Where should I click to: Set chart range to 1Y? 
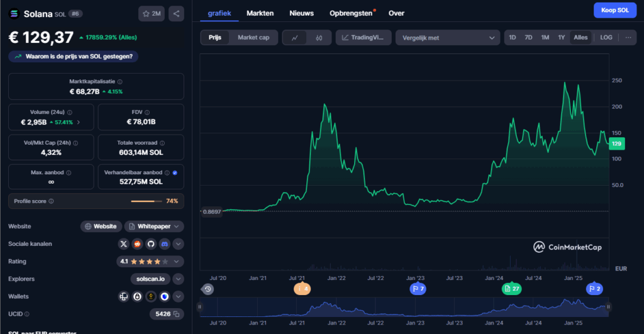(x=562, y=37)
